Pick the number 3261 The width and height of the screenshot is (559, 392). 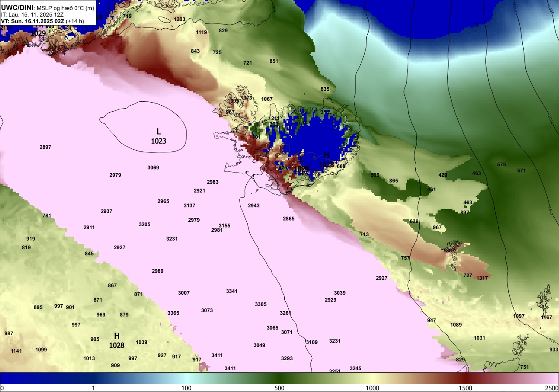point(286,313)
